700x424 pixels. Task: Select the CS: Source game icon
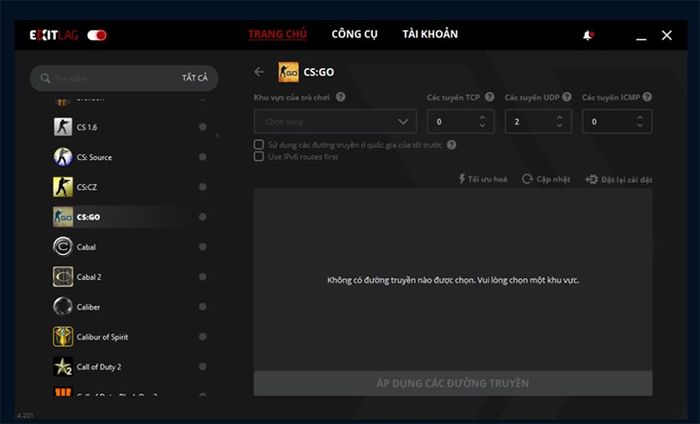62,157
